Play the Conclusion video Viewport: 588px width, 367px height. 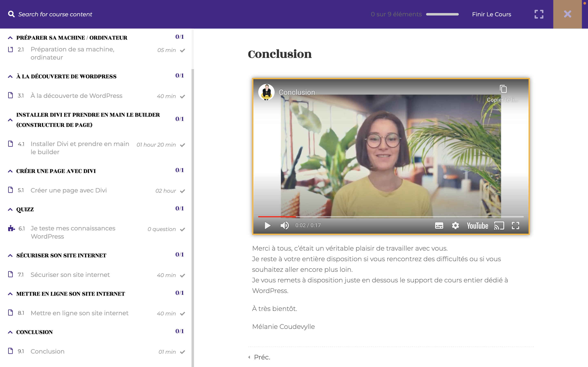coord(267,226)
